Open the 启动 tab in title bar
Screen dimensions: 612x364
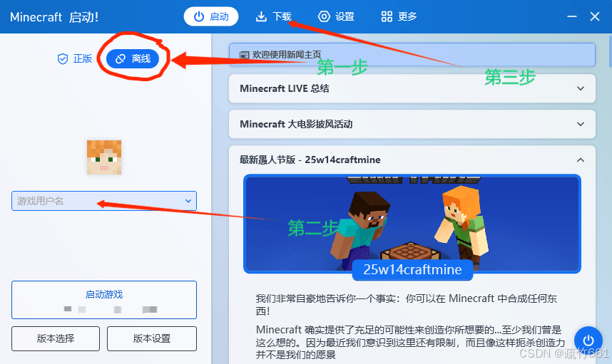[210, 16]
